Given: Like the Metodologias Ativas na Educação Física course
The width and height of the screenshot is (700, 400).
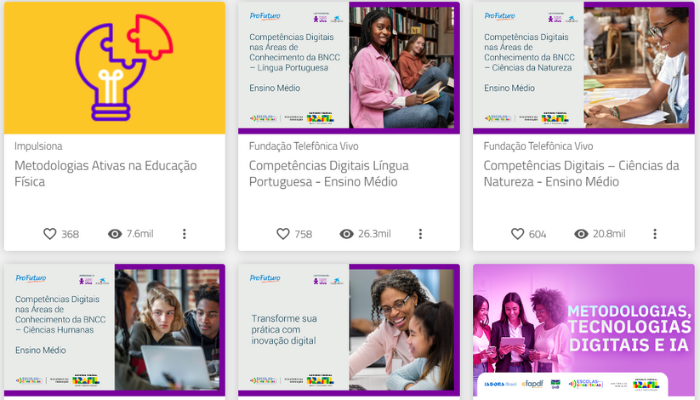Looking at the screenshot, I should (50, 234).
